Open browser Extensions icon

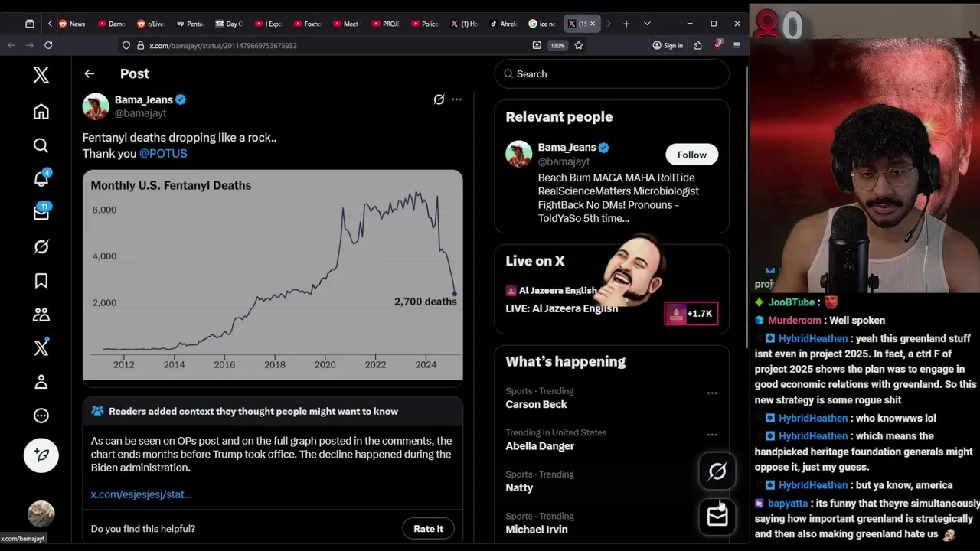[698, 45]
